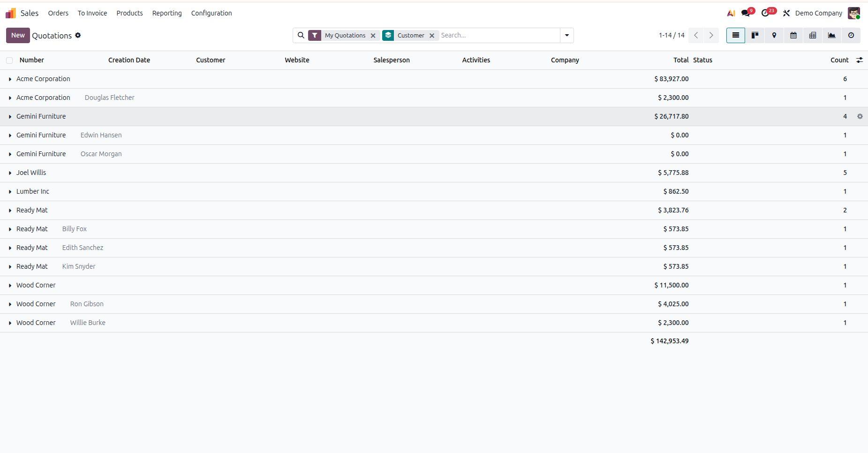Tick the select-all checkbox in the header
This screenshot has height=453, width=868.
[9, 60]
